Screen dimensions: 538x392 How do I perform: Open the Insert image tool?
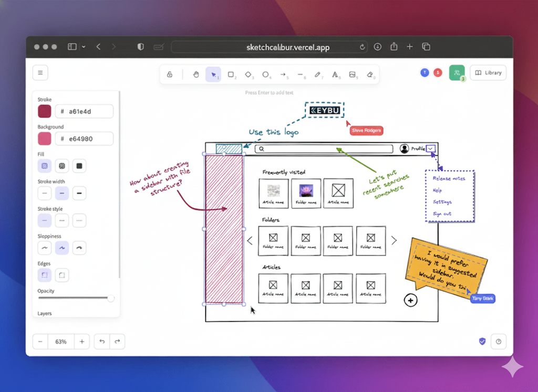pyautogui.click(x=353, y=75)
